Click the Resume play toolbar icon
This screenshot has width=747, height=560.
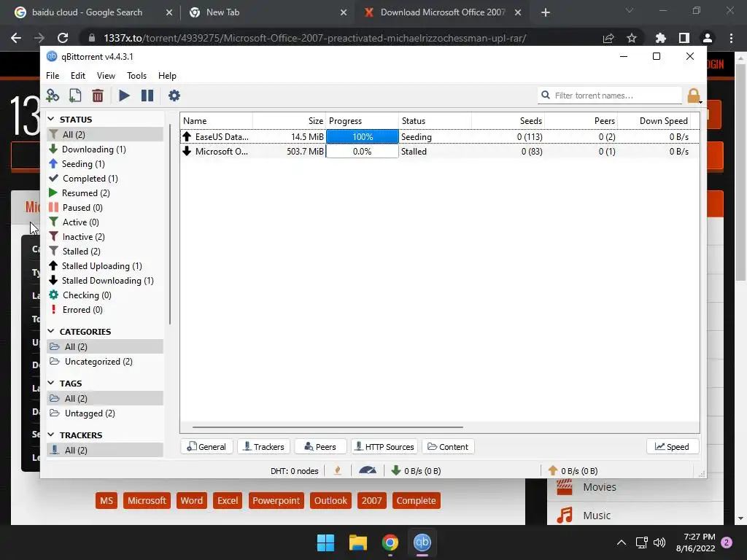pos(124,96)
